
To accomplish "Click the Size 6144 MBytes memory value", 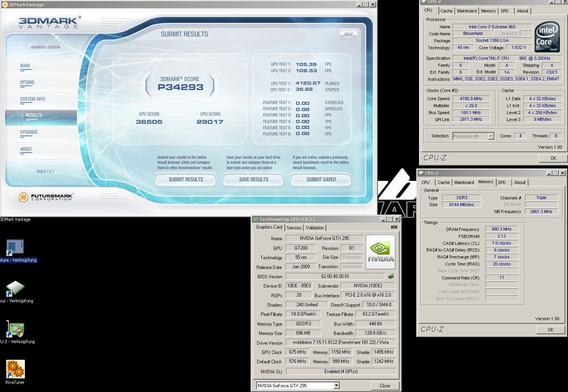I will pyautogui.click(x=461, y=205).
